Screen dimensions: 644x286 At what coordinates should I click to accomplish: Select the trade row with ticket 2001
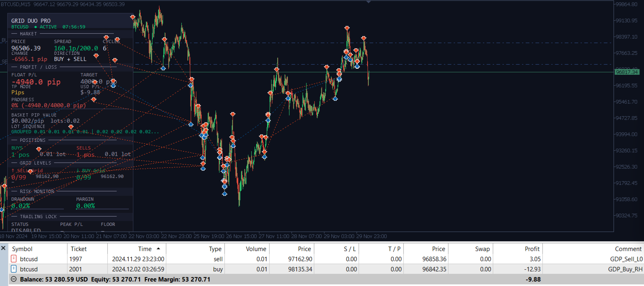tap(326, 269)
